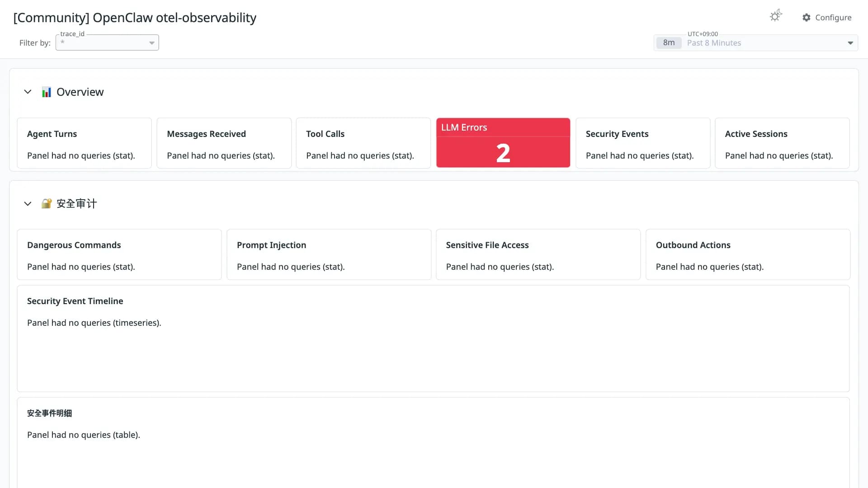Click the time range caret arrow

[x=850, y=43]
